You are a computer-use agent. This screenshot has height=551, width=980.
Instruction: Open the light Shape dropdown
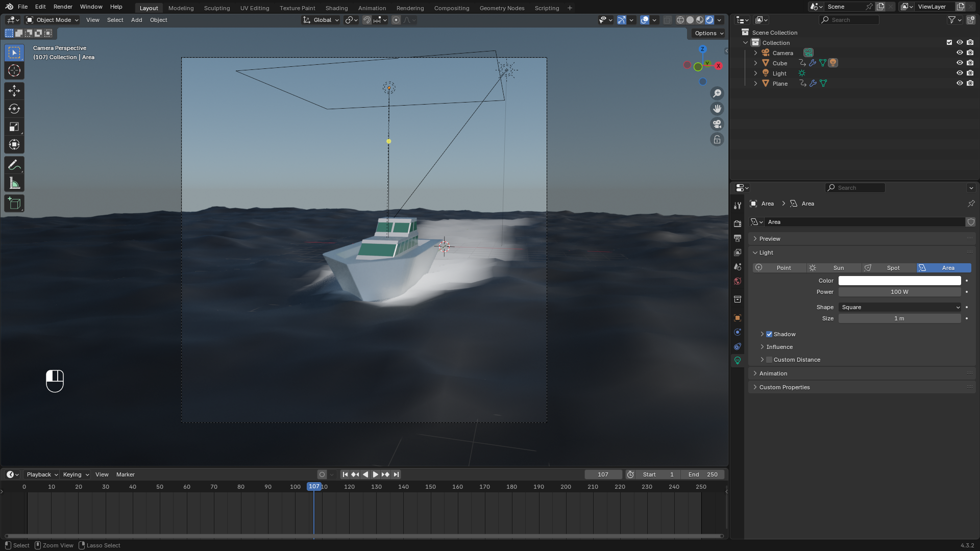pos(899,307)
